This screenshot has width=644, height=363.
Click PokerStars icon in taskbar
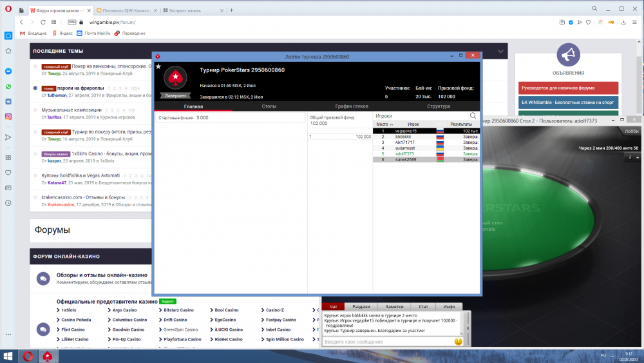(48, 356)
